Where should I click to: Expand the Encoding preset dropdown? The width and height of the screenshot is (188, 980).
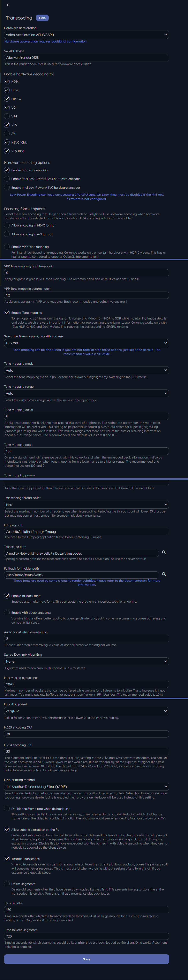[86, 711]
